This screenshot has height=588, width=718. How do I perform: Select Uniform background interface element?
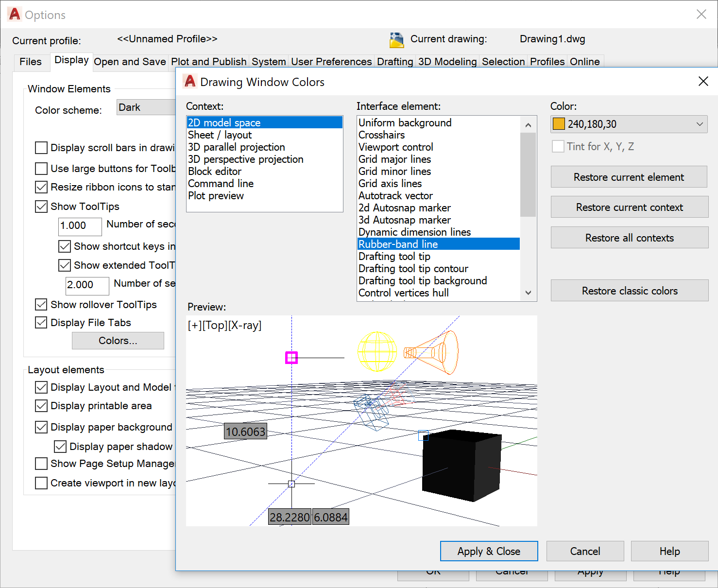click(439, 122)
